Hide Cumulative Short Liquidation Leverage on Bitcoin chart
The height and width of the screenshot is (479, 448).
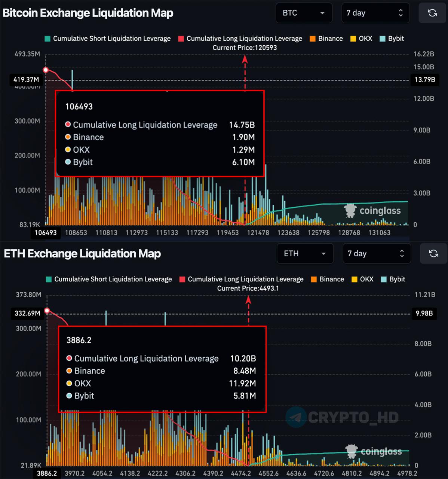pyautogui.click(x=108, y=39)
